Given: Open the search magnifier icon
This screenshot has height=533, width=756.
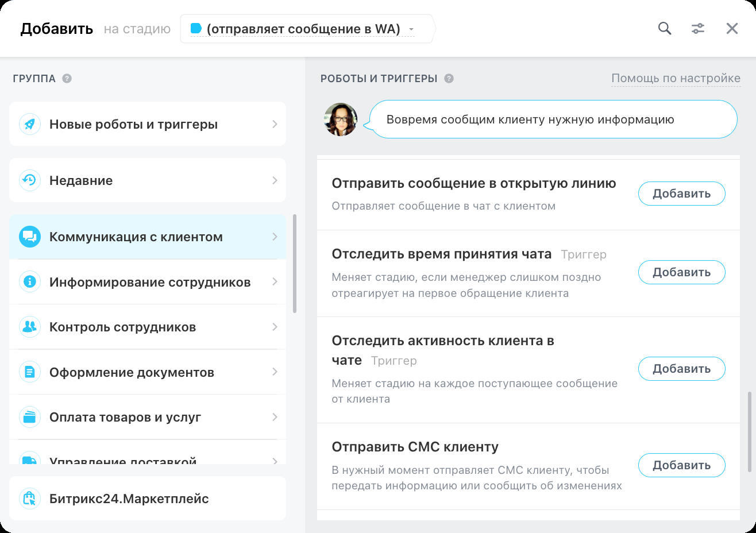Looking at the screenshot, I should coord(665,29).
